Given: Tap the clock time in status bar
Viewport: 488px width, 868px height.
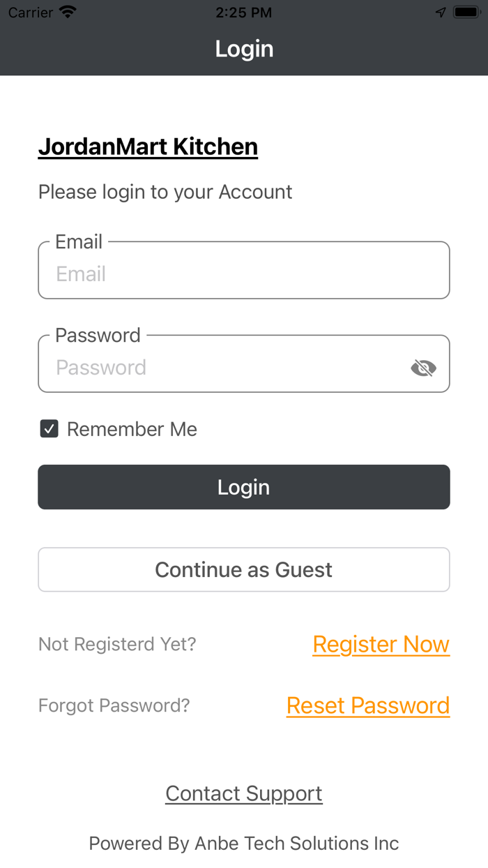Looking at the screenshot, I should pyautogui.click(x=243, y=12).
